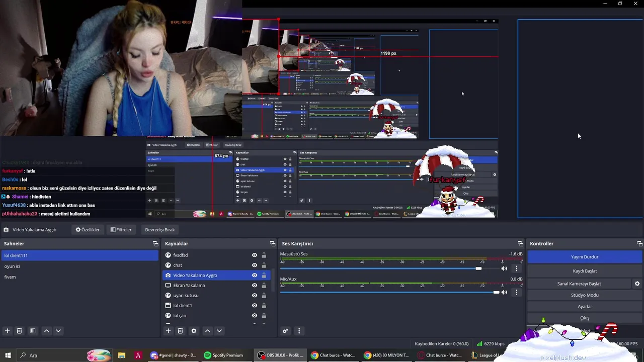Mute Mic/Aux speaker icon
Viewport: 644px width, 362px height.
tap(504, 292)
